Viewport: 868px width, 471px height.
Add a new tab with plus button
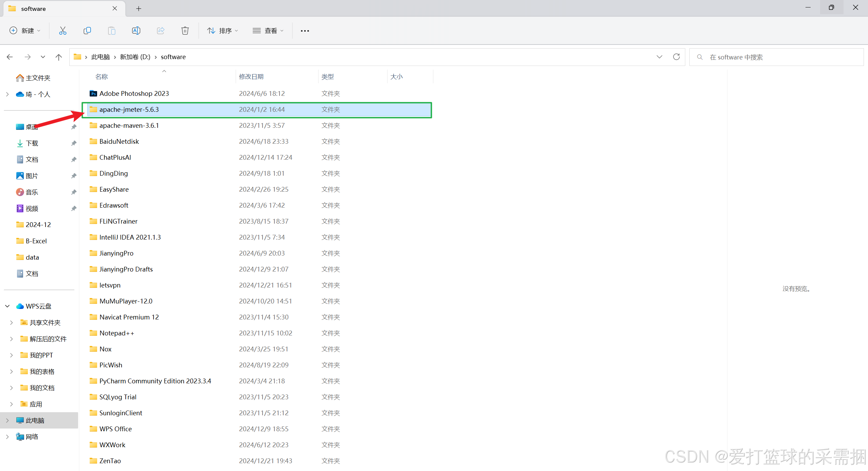(x=139, y=8)
